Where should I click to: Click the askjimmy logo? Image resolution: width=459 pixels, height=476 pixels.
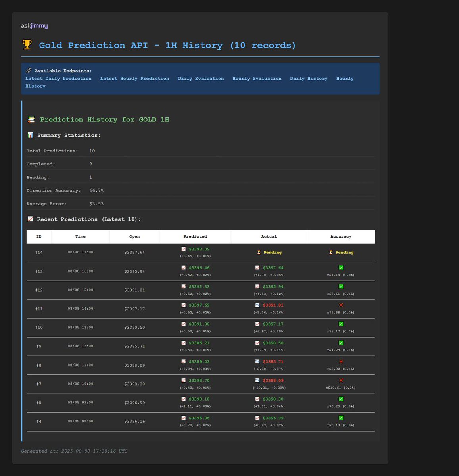click(34, 26)
